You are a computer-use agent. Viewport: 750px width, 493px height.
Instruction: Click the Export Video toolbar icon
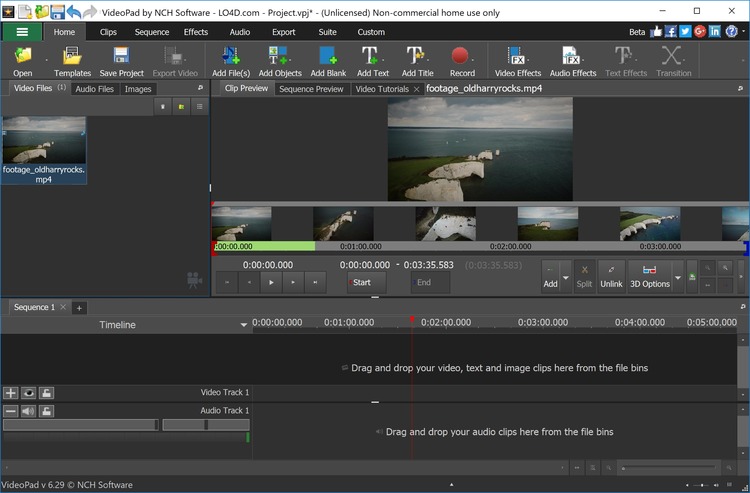point(175,61)
